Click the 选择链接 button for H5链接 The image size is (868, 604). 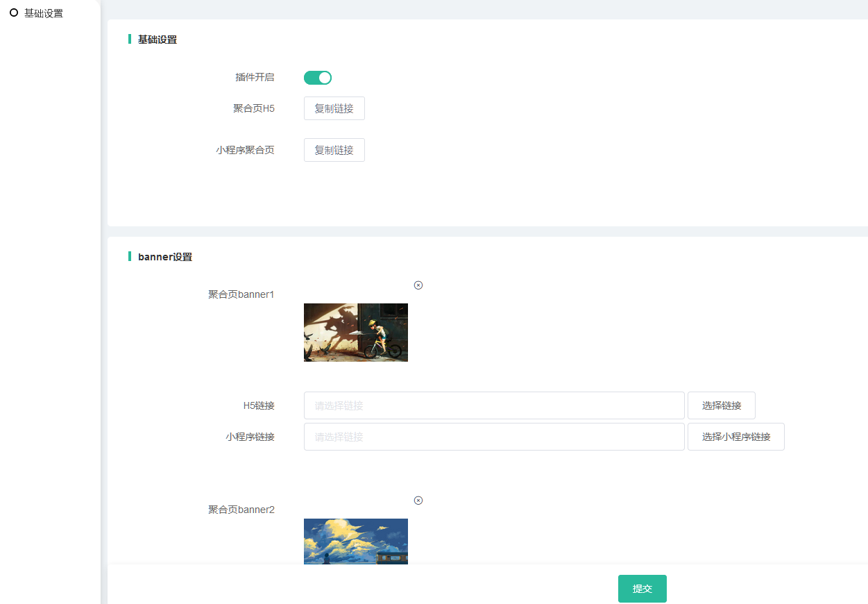coord(721,405)
